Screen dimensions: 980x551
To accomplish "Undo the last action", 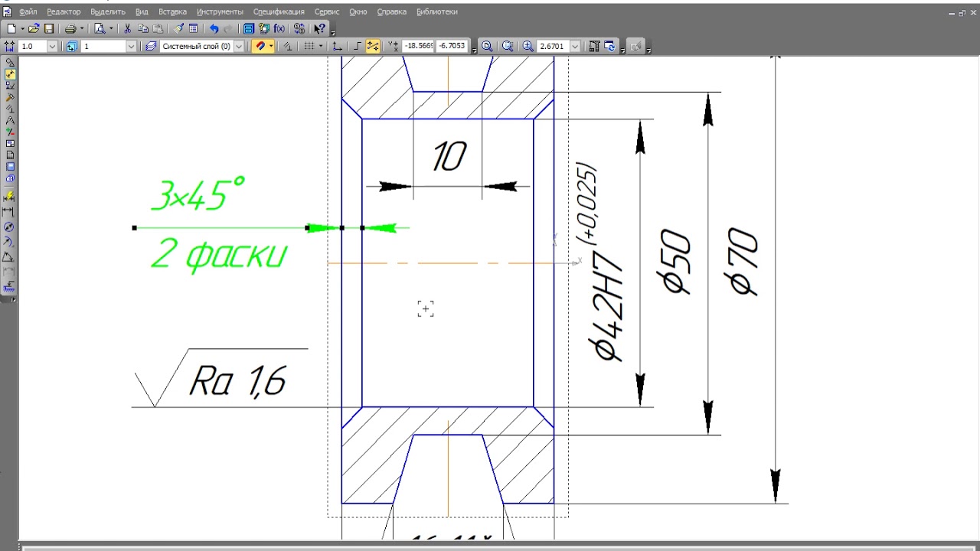I will 214,28.
